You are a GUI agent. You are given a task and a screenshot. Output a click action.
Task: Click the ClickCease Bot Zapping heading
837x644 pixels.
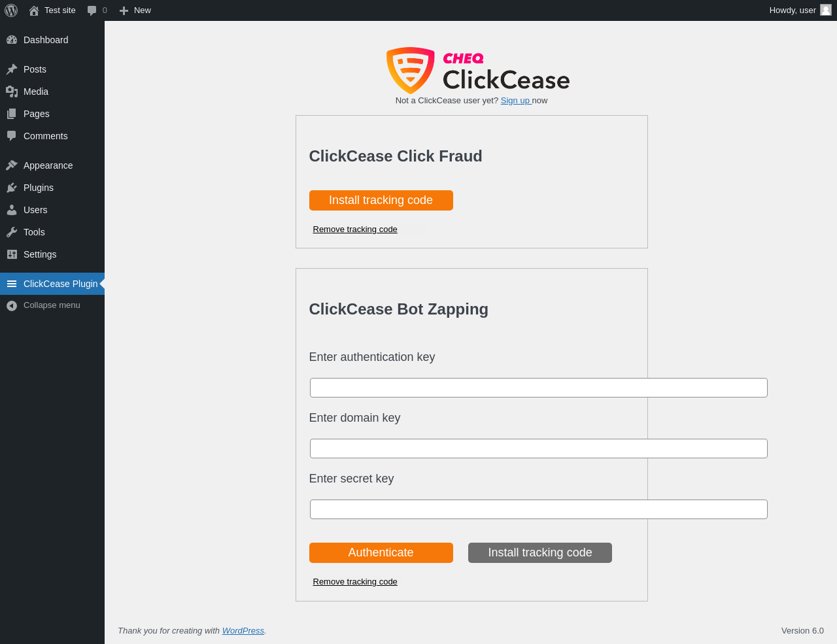[399, 309]
